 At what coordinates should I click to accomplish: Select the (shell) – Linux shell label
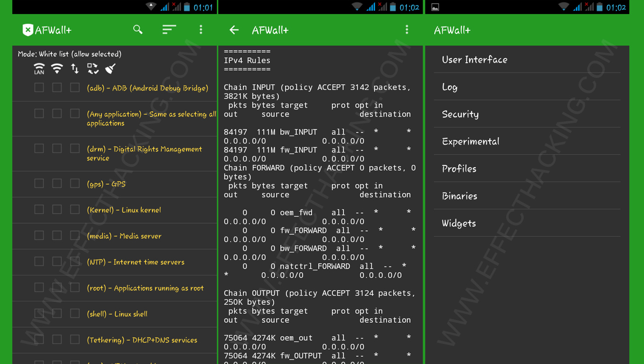coord(117,314)
